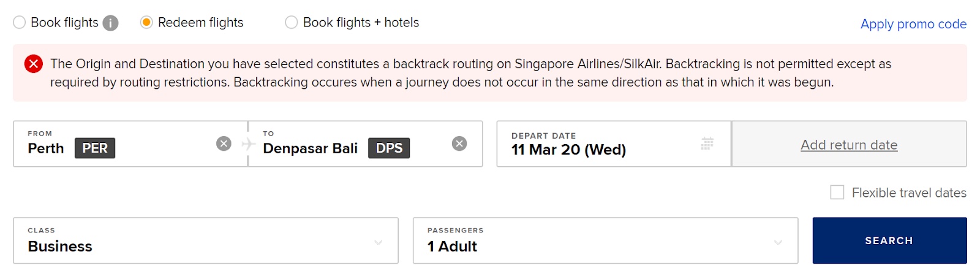Expand the Passengers dropdown arrow

click(778, 243)
